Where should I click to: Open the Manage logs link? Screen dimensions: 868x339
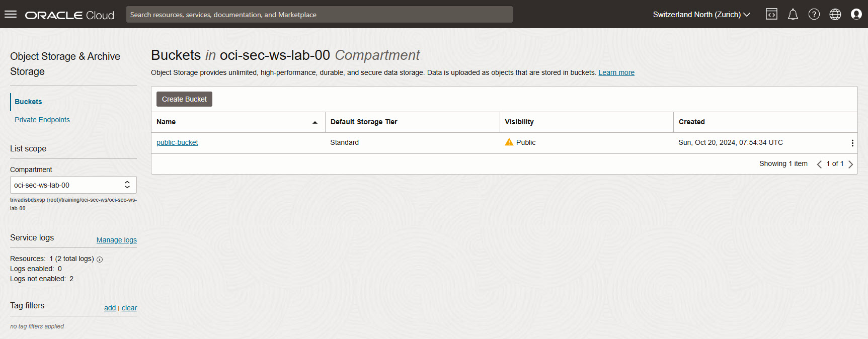117,240
